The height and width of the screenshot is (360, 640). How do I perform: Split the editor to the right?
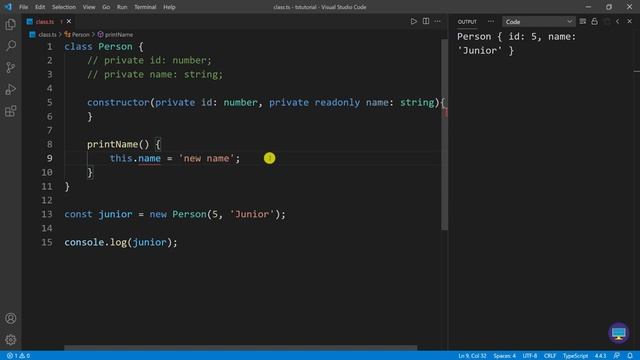point(426,21)
